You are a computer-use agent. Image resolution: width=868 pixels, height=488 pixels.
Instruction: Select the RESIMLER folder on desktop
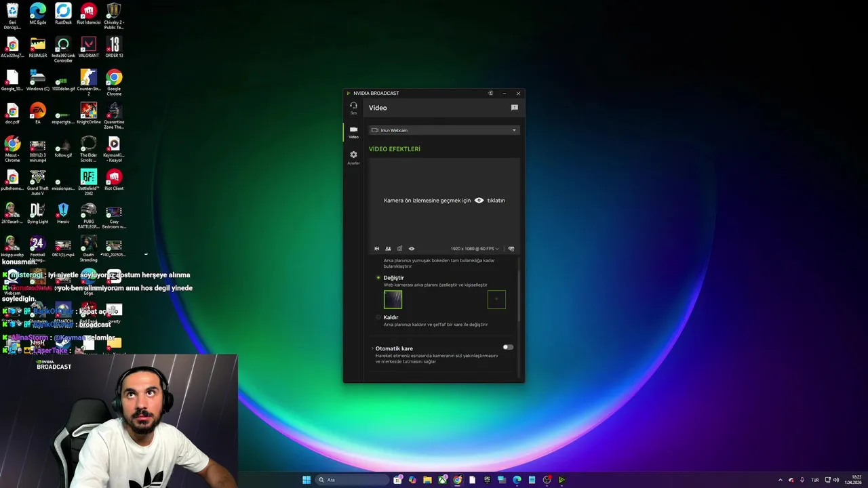pos(38,47)
